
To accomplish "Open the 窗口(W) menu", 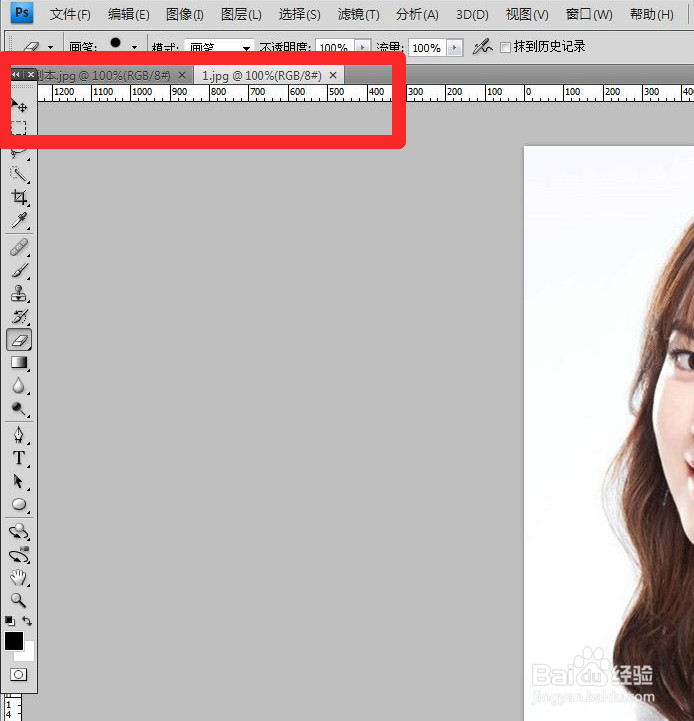I will pos(589,14).
